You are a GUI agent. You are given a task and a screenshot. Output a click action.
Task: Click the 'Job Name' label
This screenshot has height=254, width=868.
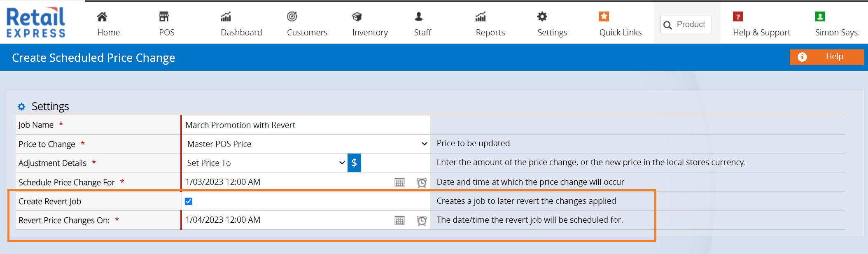coord(36,125)
